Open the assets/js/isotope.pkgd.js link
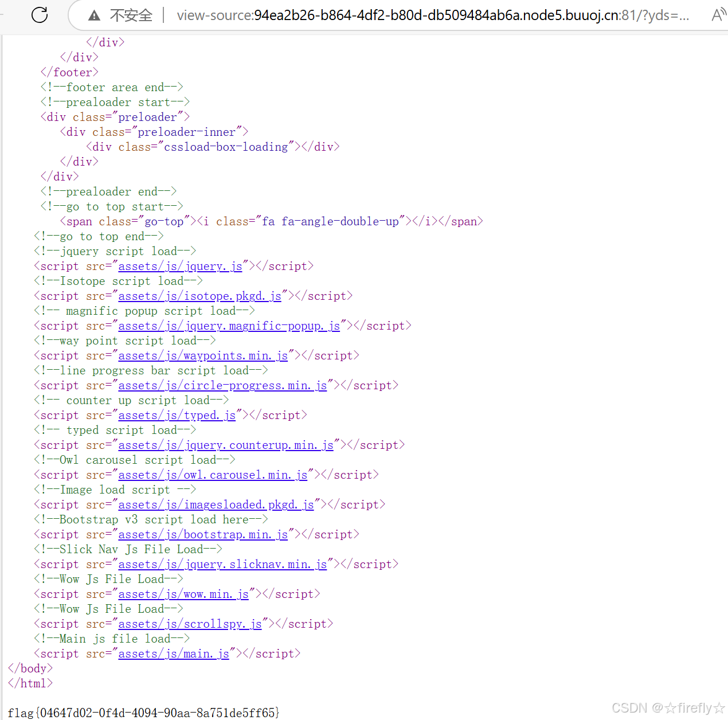 199,296
